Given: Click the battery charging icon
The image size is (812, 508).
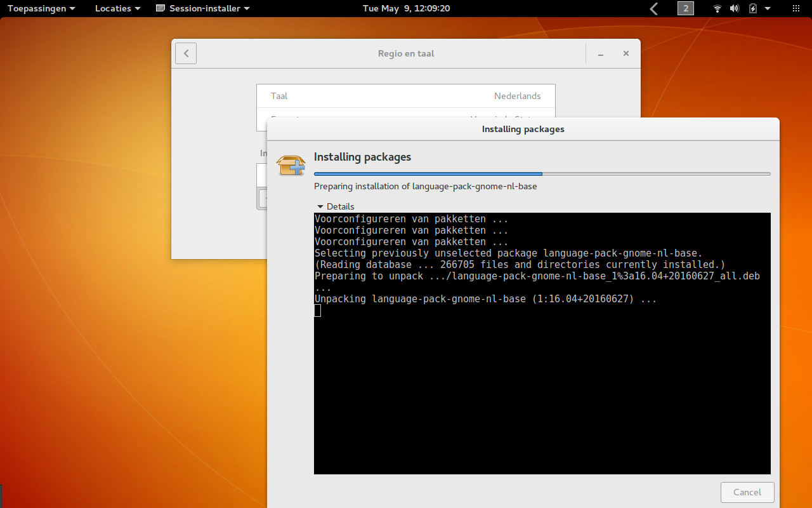Looking at the screenshot, I should [752, 8].
